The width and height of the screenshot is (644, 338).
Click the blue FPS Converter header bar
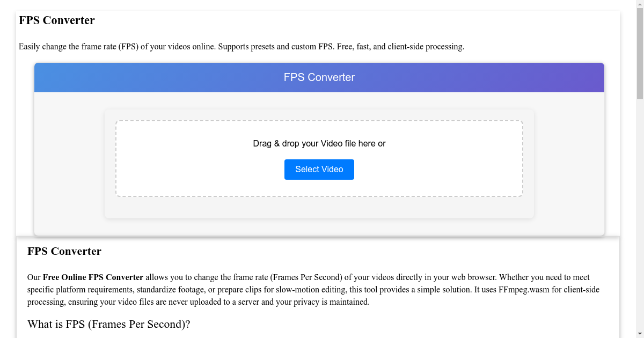tap(319, 77)
